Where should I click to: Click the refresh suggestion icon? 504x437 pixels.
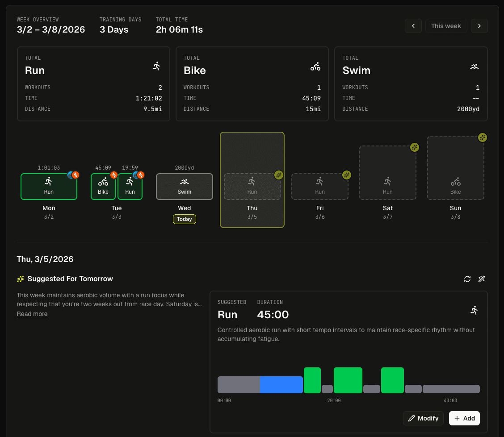[467, 279]
